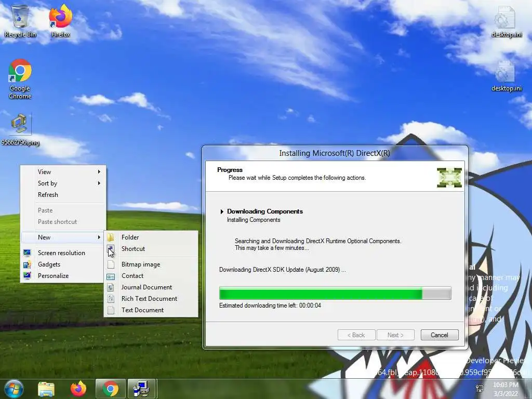The height and width of the screenshot is (399, 532).
Task: Create a new Journal Document
Action: click(151, 287)
